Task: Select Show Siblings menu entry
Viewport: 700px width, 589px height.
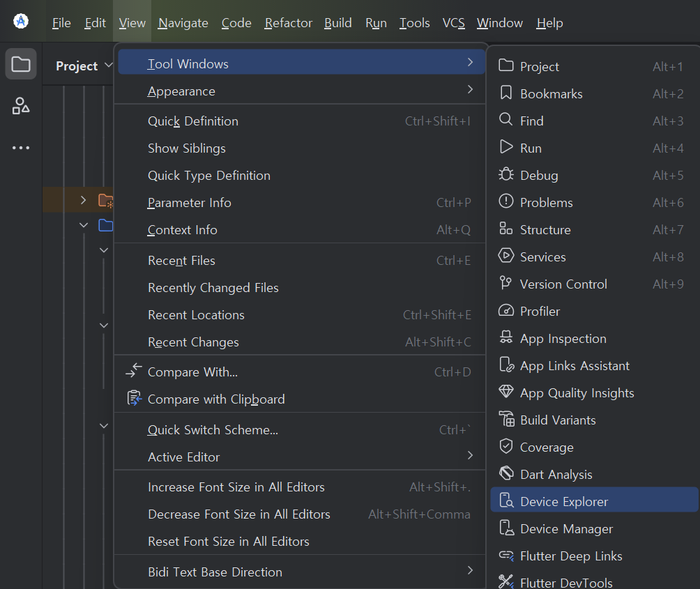Action: pyautogui.click(x=300, y=148)
